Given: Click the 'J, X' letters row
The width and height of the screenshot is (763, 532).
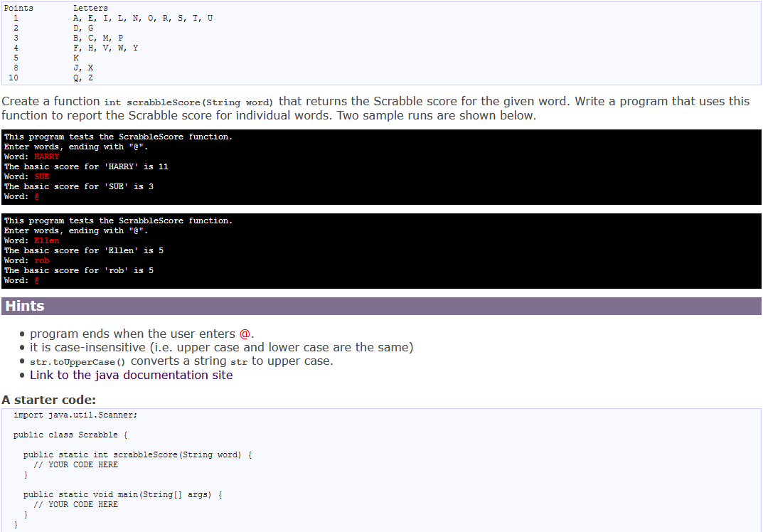Looking at the screenshot, I should coord(83,68).
